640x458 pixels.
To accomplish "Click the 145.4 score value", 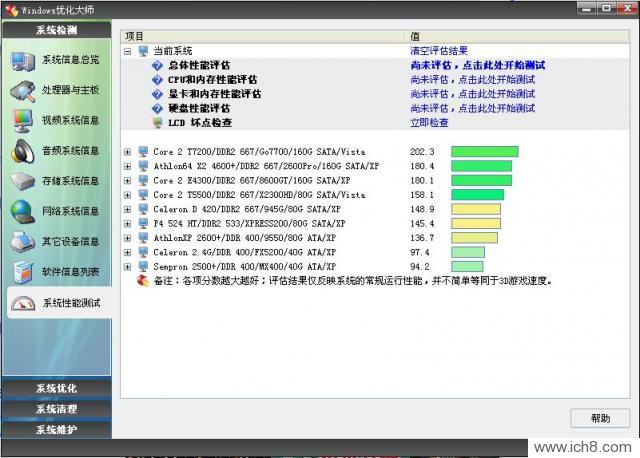I will 422,224.
